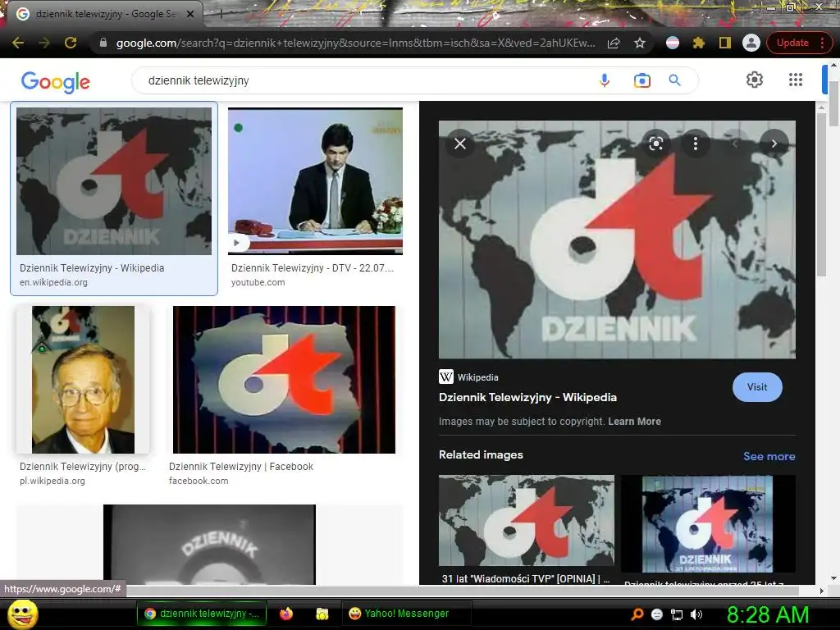Click the tray search magnifier icon
The height and width of the screenshot is (630, 840).
coord(637,614)
